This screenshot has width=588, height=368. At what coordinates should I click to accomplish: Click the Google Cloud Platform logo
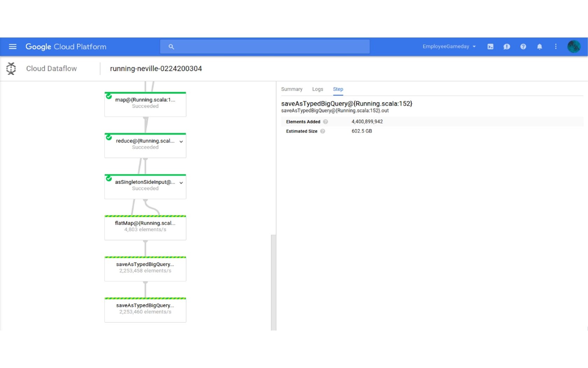tap(66, 47)
